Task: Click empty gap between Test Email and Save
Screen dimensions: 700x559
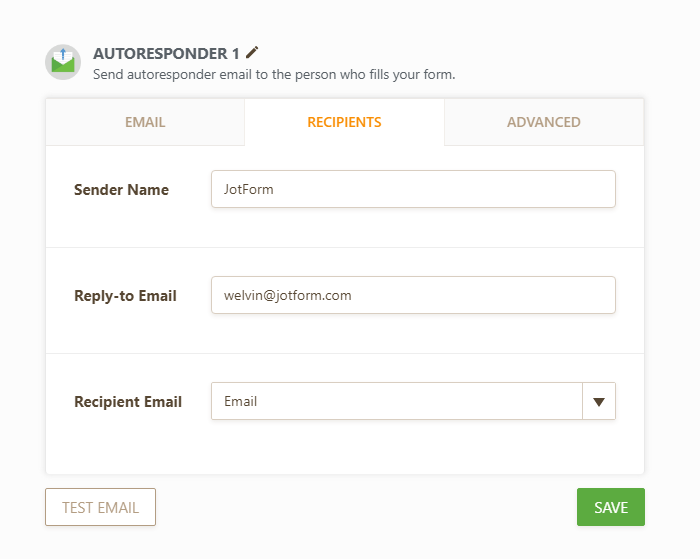Action: tap(365, 507)
